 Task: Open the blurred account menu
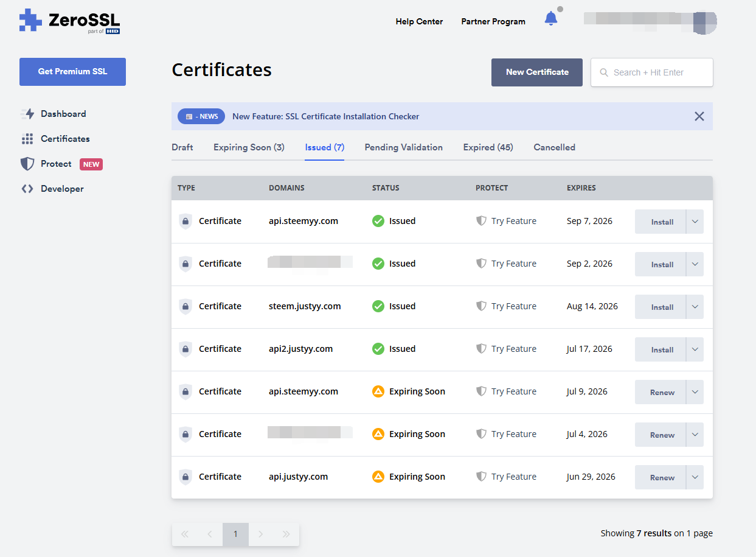click(x=650, y=21)
